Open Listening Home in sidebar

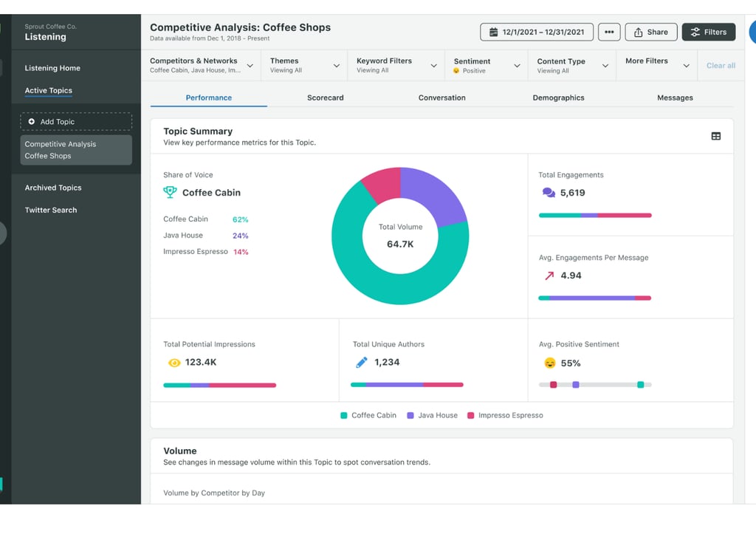coord(52,68)
